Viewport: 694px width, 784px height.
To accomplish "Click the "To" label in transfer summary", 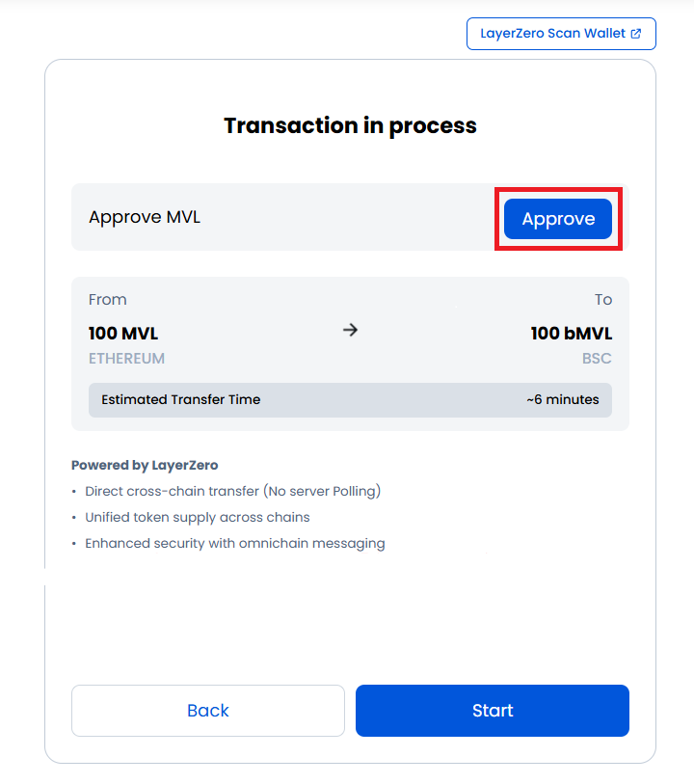I will pyautogui.click(x=602, y=300).
